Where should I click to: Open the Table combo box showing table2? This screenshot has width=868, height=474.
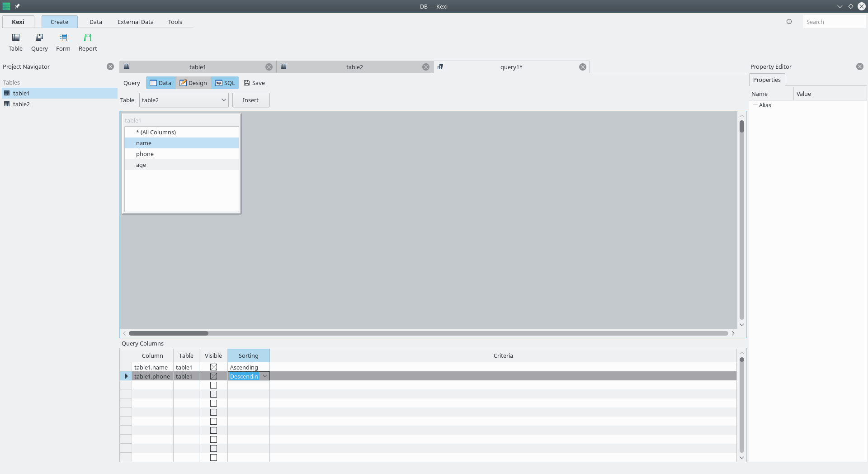tap(184, 100)
